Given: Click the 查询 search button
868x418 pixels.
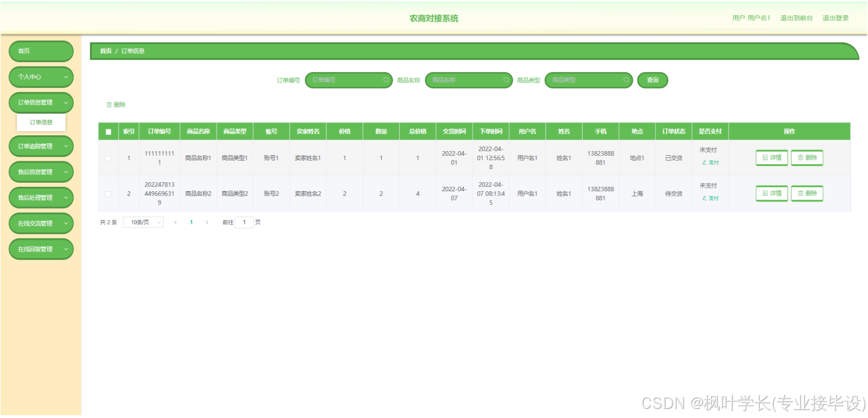Looking at the screenshot, I should (x=653, y=80).
